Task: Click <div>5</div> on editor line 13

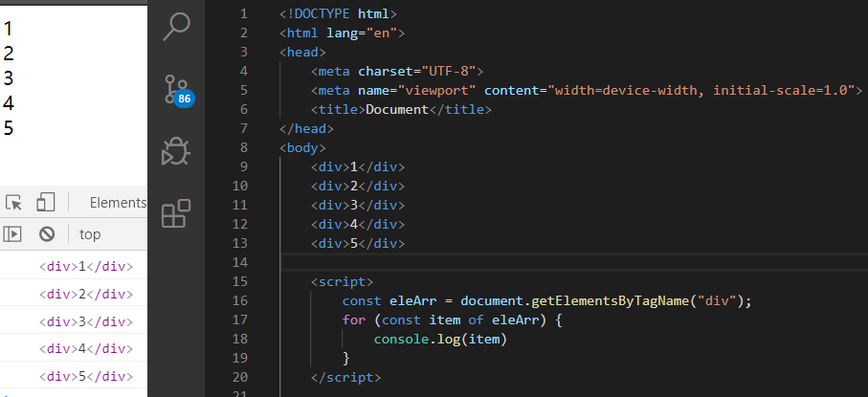Action: [358, 243]
